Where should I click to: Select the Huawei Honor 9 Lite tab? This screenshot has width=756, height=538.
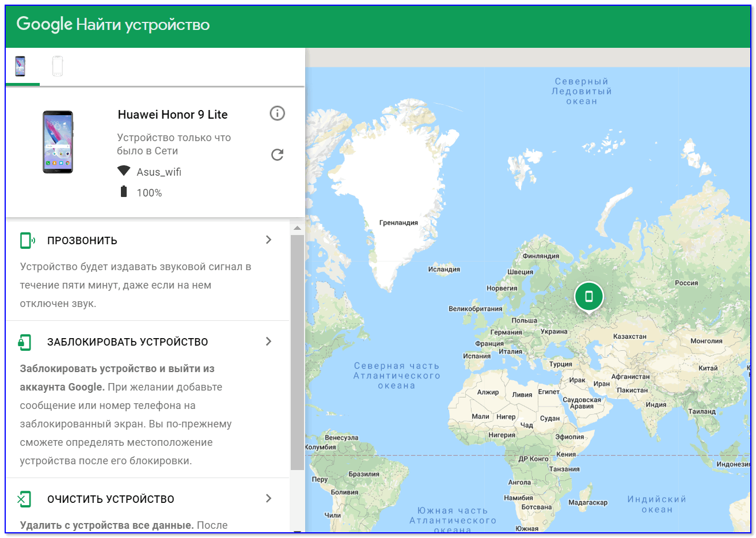(x=21, y=67)
